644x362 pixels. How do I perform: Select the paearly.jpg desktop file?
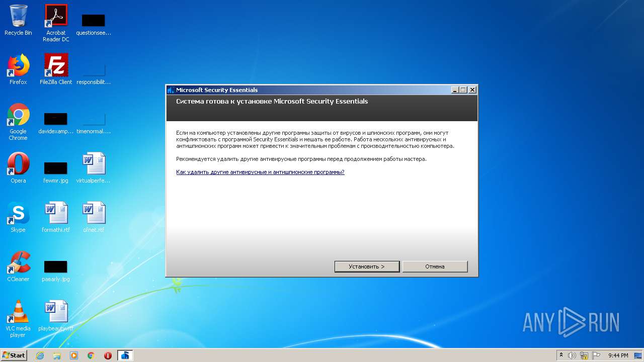(x=56, y=270)
